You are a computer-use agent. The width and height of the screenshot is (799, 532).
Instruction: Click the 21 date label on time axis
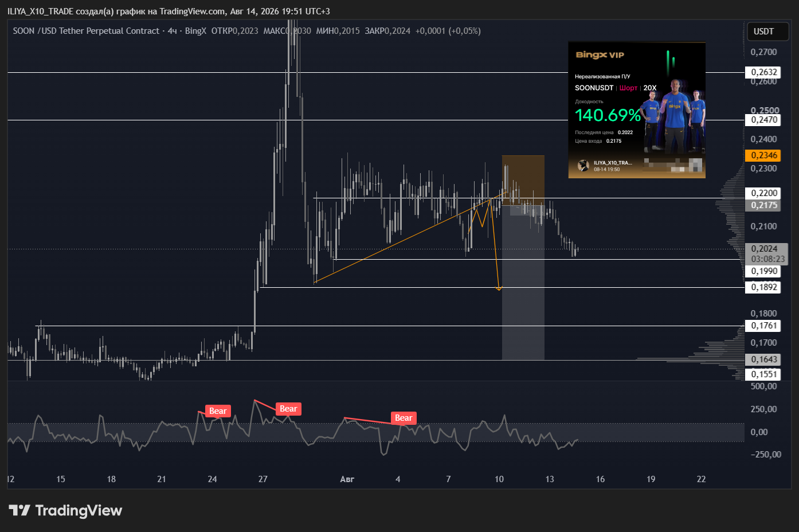tap(162, 479)
